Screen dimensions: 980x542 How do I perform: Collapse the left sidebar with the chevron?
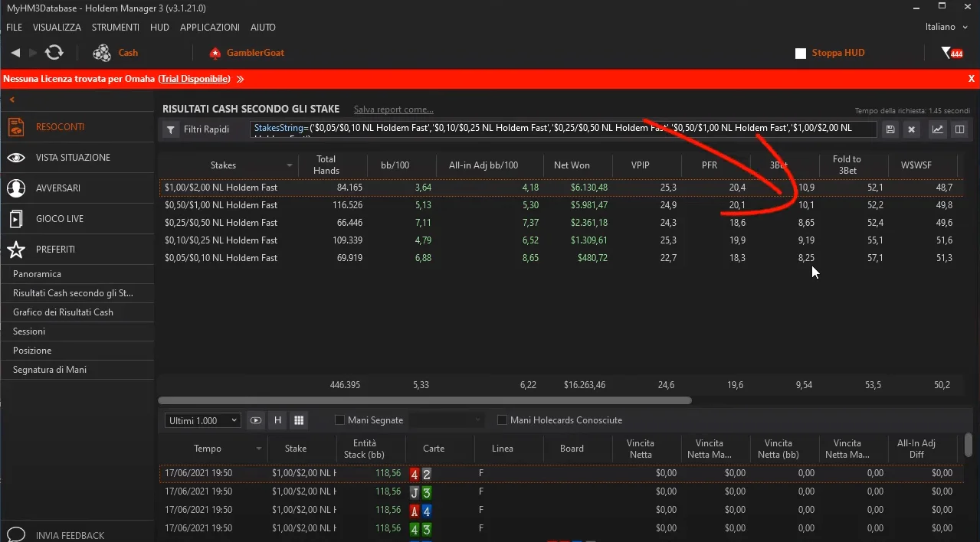pos(12,100)
